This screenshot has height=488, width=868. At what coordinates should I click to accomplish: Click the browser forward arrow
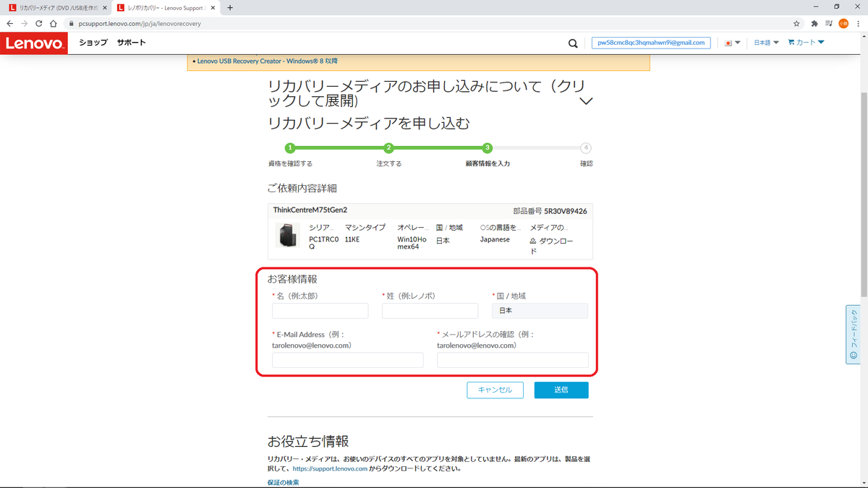(25, 23)
